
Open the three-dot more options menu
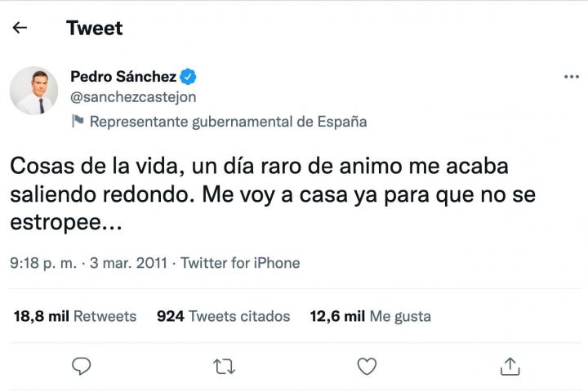(571, 77)
